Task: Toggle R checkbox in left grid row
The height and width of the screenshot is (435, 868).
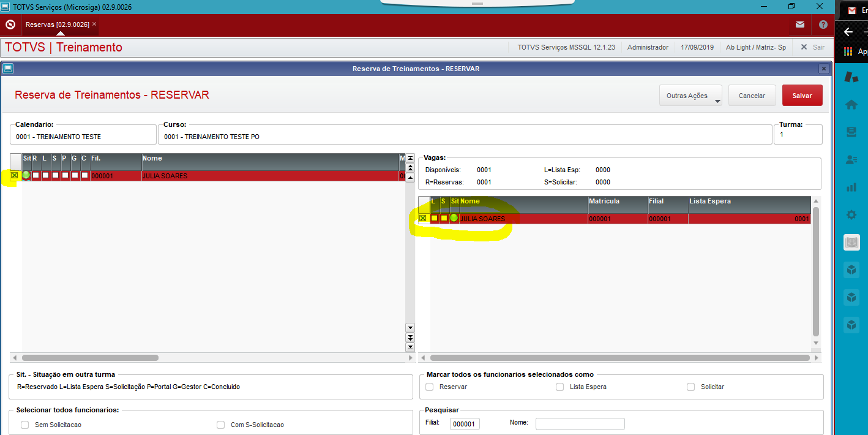Action: point(36,175)
